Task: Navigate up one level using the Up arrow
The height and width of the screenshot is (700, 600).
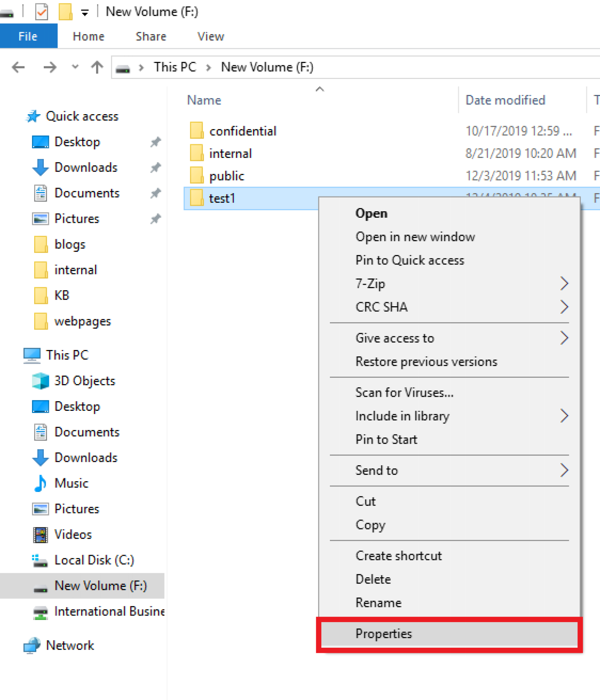Action: tap(97, 67)
